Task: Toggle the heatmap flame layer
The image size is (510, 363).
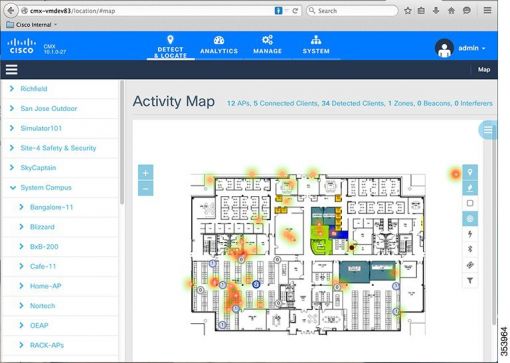Action: coord(470,188)
